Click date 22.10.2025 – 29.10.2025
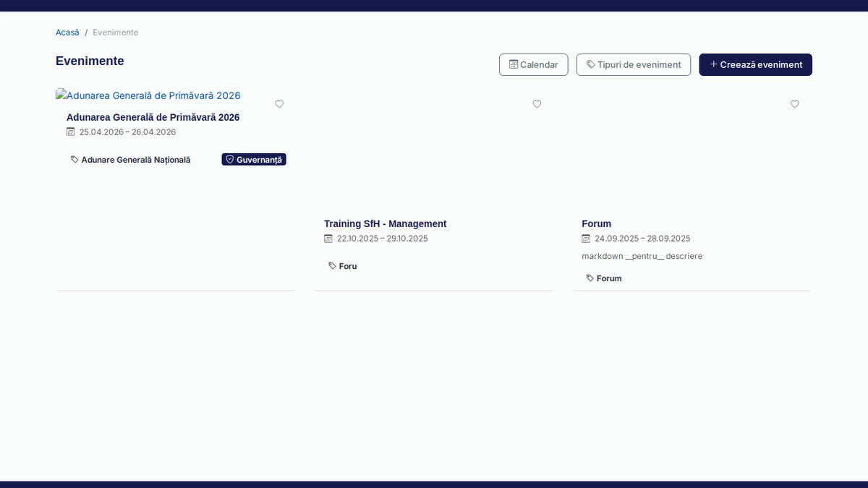The height and width of the screenshot is (488, 868). (383, 239)
